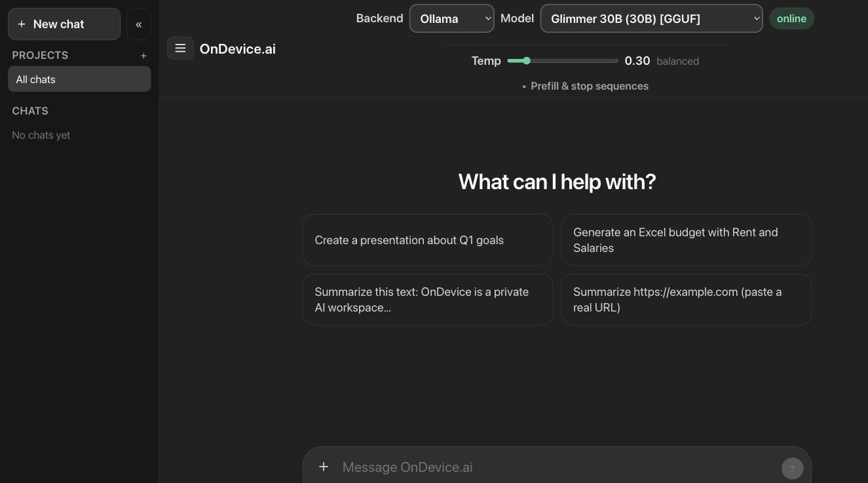
Task: Click the online status badge
Action: (791, 18)
